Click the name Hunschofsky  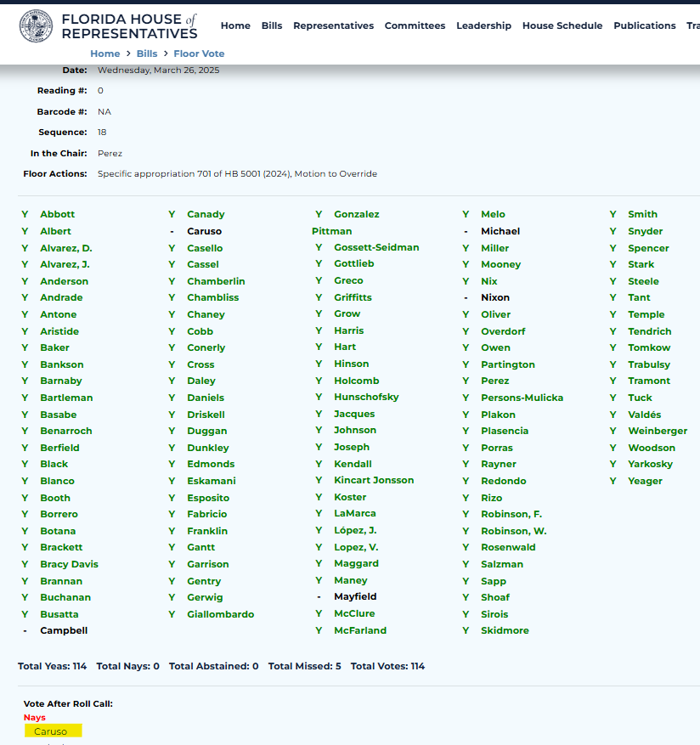[366, 398]
